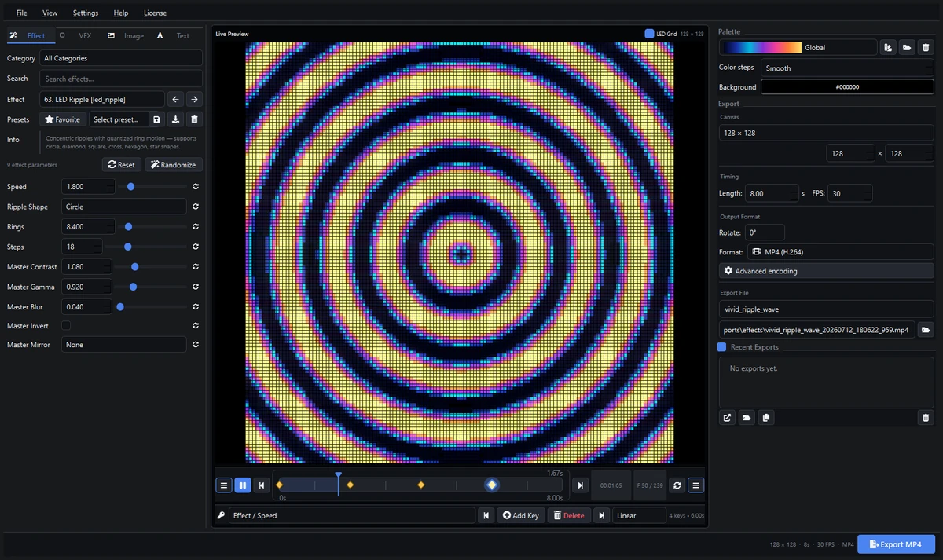This screenshot has width=943, height=560.
Task: Jump to the start of the timeline
Action: coord(262,485)
